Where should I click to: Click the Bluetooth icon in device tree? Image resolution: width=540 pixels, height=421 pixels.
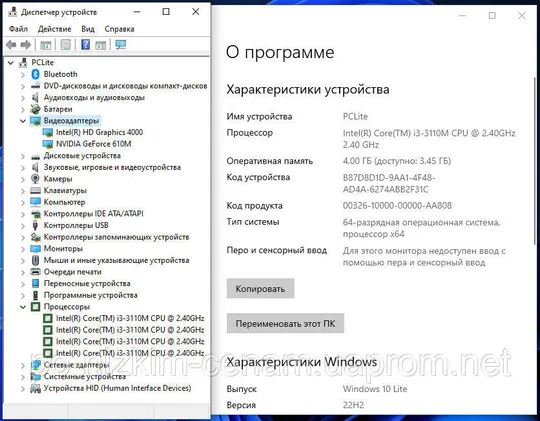point(35,74)
